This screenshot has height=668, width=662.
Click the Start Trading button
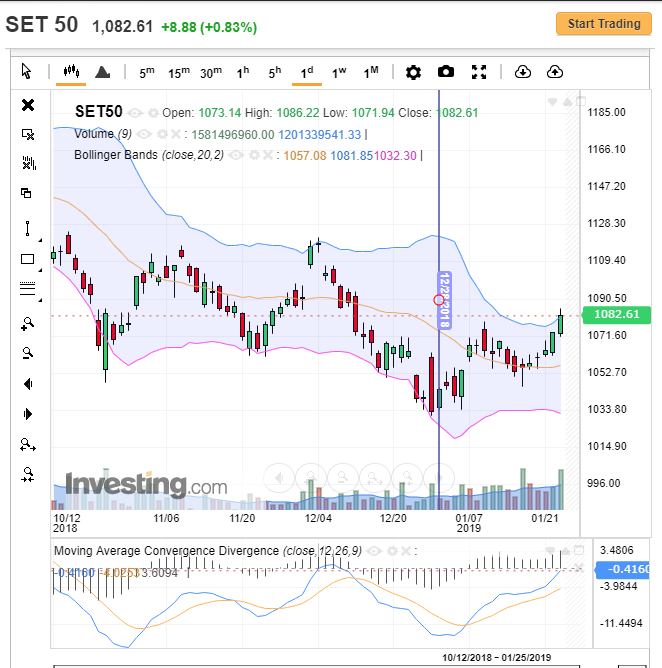click(604, 23)
